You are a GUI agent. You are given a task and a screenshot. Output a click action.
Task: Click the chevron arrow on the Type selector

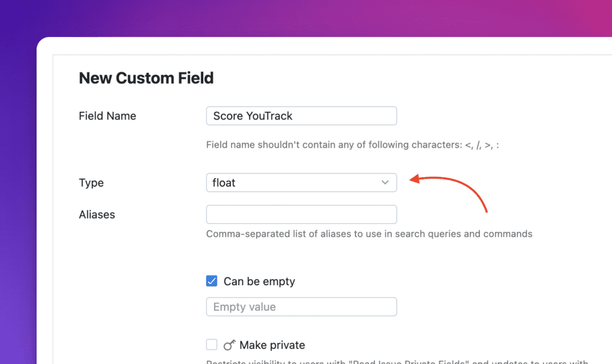385,182
